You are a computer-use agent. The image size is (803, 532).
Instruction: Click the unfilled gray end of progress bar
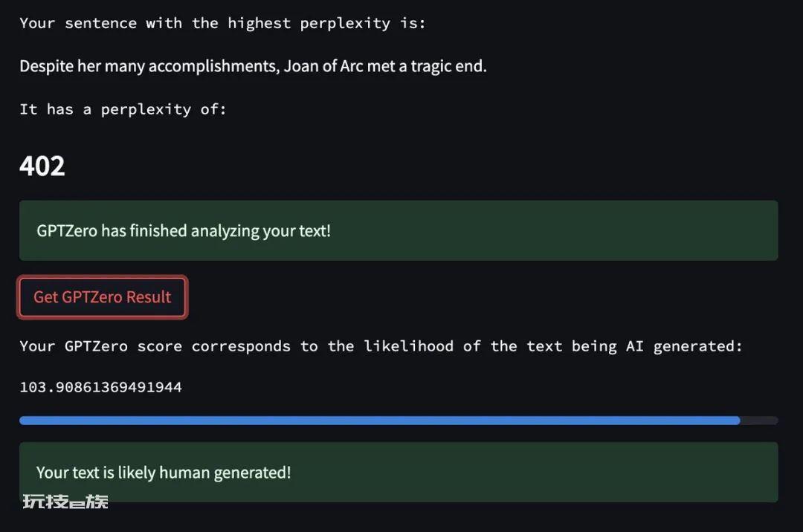759,421
